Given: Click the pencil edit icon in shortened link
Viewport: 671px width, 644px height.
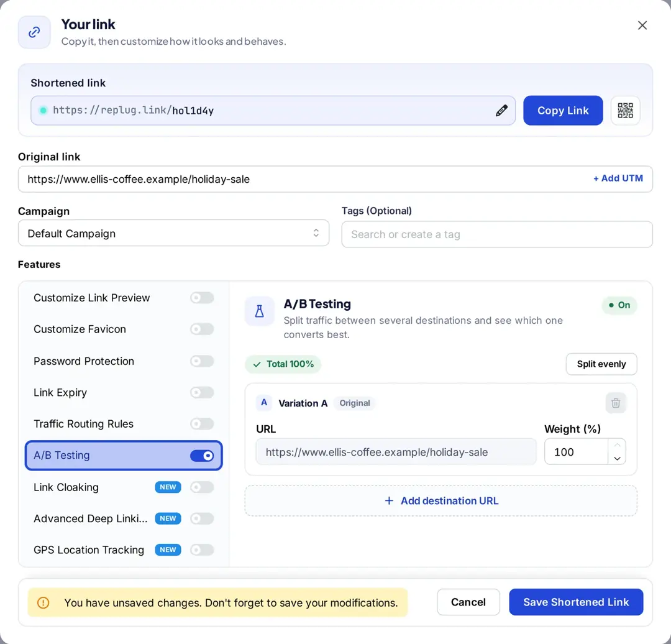Looking at the screenshot, I should point(501,111).
